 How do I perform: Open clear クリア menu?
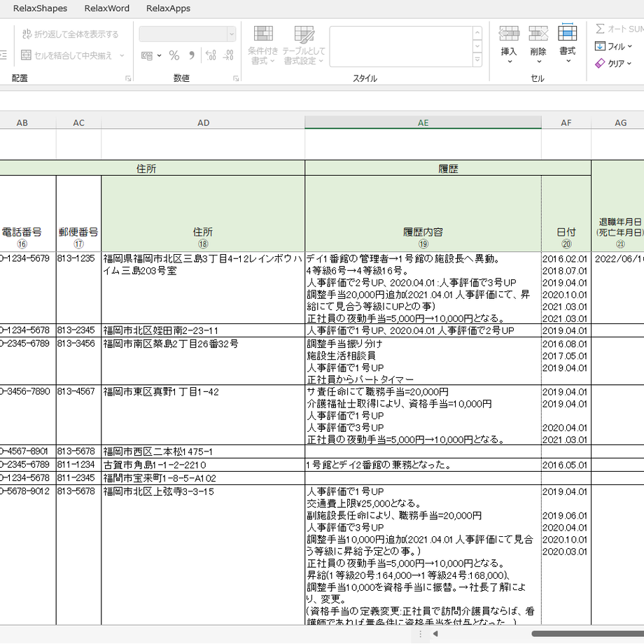[613, 64]
